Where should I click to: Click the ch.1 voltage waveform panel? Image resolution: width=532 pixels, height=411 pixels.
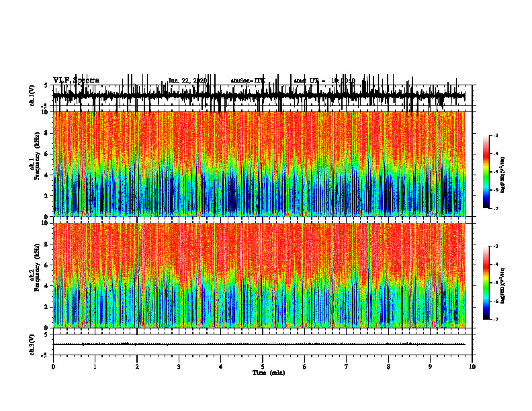262,95
